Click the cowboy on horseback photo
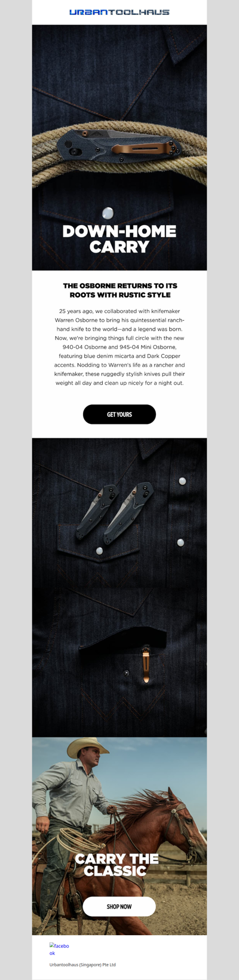Viewport: 239px width, 980px height. coord(119,836)
